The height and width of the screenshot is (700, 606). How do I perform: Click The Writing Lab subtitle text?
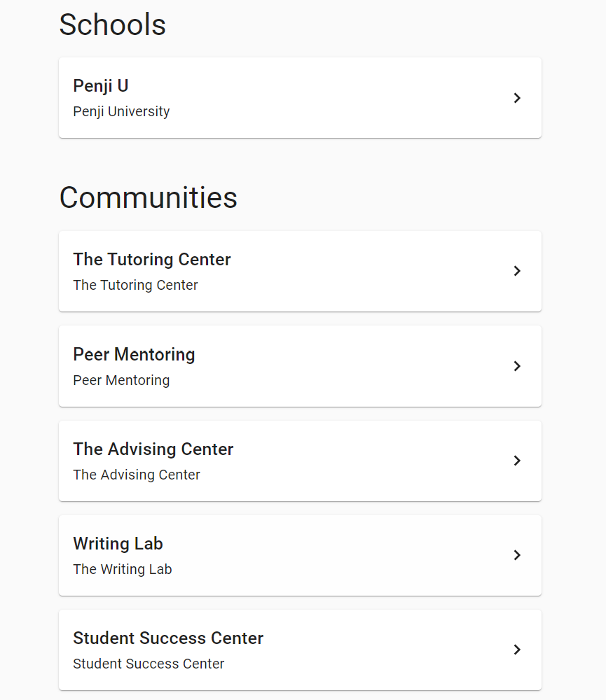pyautogui.click(x=123, y=569)
